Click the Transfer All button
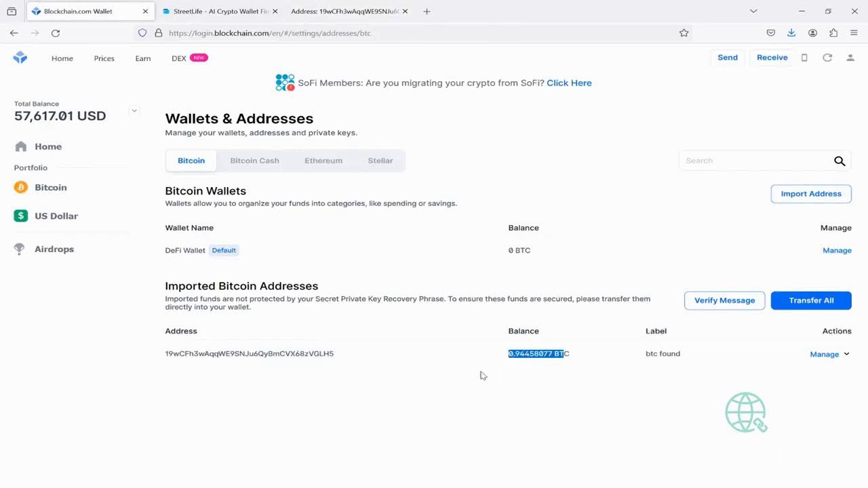Screen dimensions: 868x488 811,300
